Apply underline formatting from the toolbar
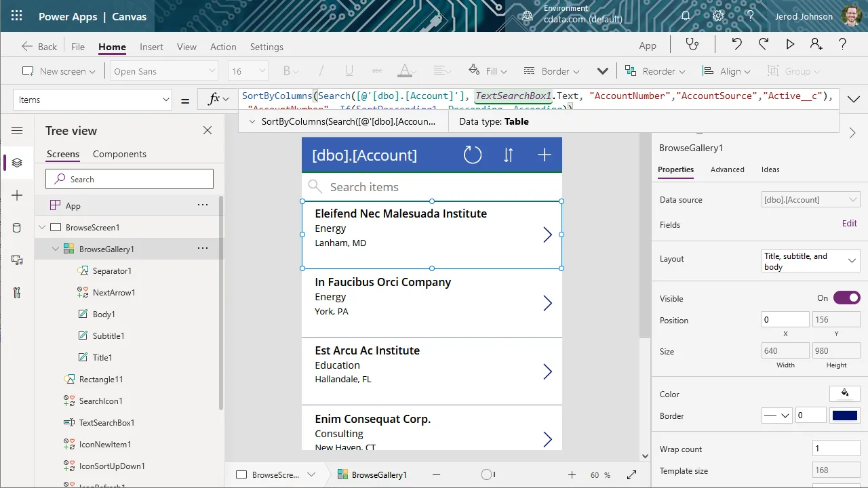This screenshot has width=868, height=488. 347,70
